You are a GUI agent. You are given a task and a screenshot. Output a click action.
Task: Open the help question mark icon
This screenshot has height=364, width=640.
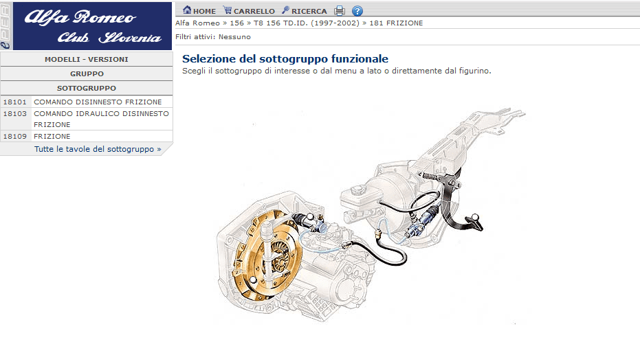[357, 11]
